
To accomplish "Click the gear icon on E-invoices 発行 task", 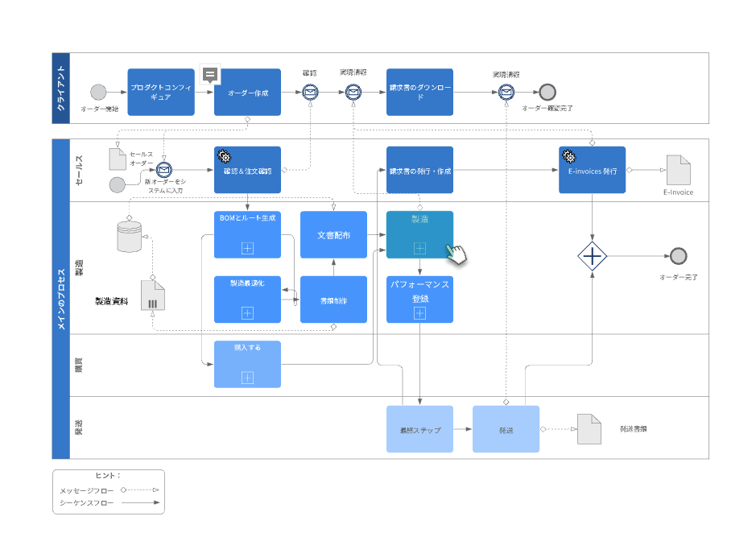I will point(568,156).
